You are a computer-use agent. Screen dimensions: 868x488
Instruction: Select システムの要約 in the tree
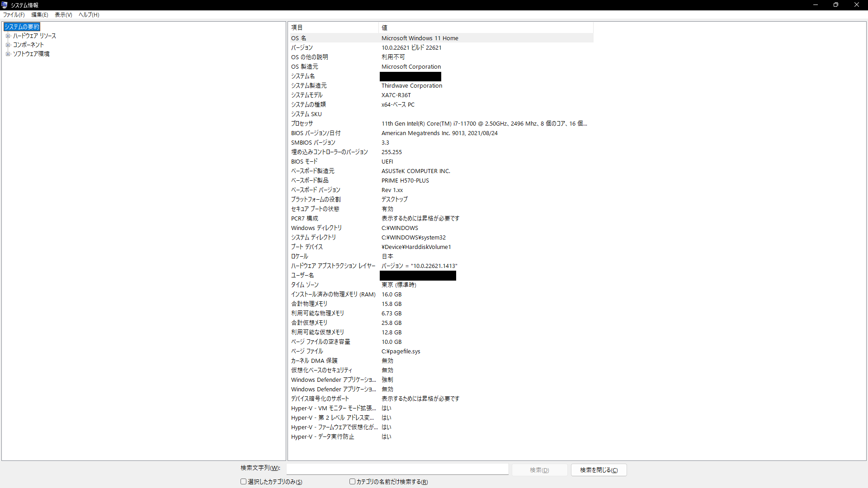(x=22, y=27)
